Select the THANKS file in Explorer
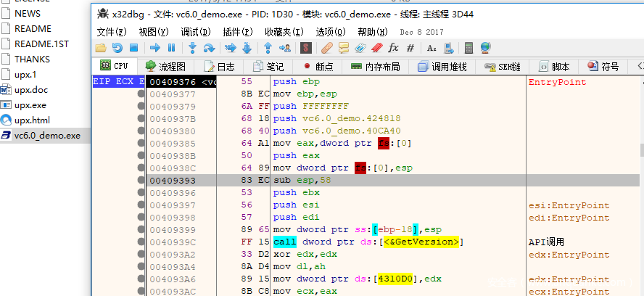The image size is (644, 296). pyautogui.click(x=32, y=59)
